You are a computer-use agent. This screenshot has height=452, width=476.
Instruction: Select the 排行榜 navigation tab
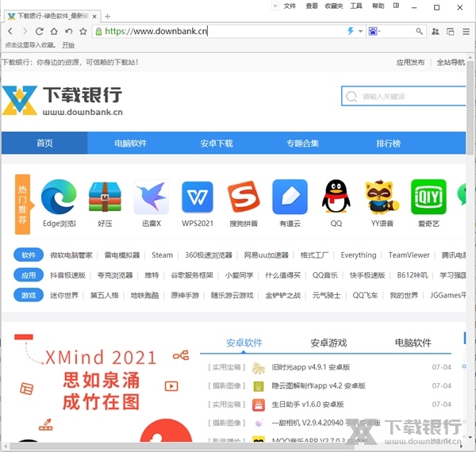point(388,143)
